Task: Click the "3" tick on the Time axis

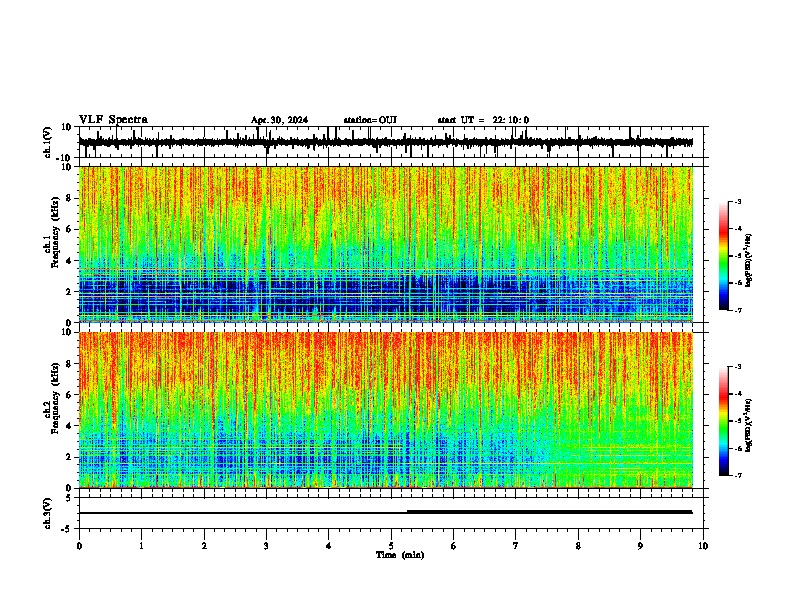Action: pos(266,546)
